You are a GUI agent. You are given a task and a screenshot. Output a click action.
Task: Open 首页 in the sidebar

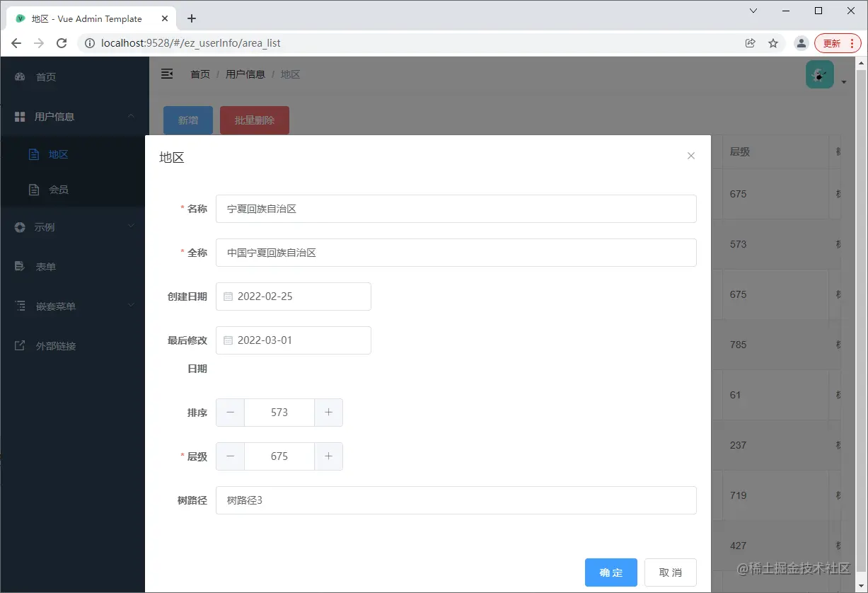[74, 76]
